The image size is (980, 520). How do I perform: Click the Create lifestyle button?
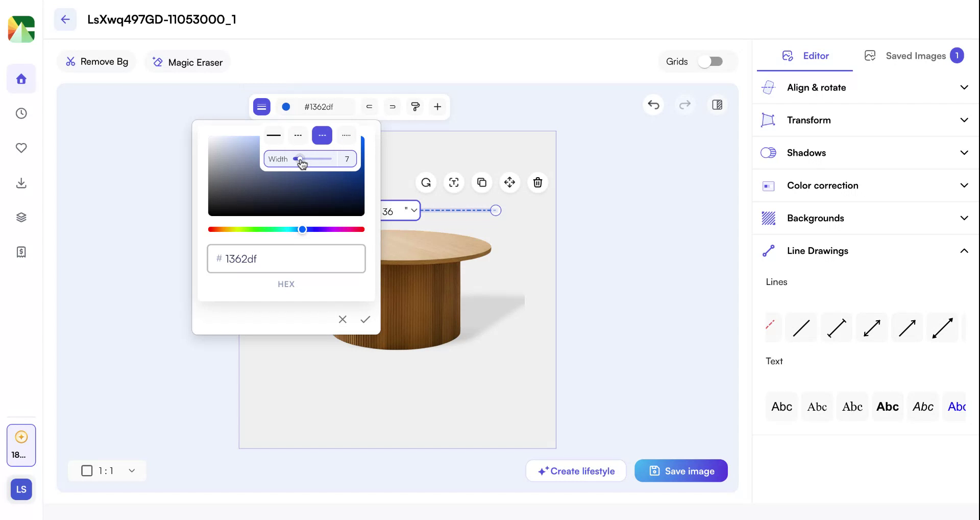tap(576, 470)
